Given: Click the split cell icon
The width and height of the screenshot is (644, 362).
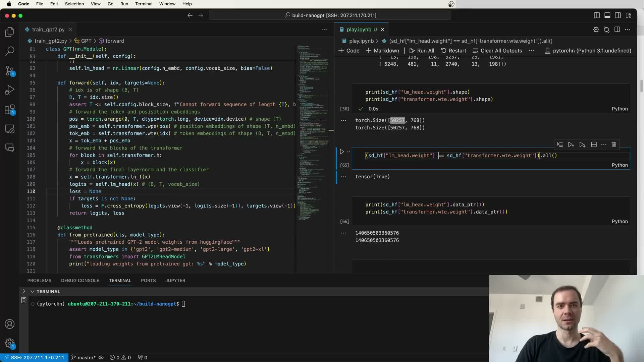Looking at the screenshot, I should [594, 144].
